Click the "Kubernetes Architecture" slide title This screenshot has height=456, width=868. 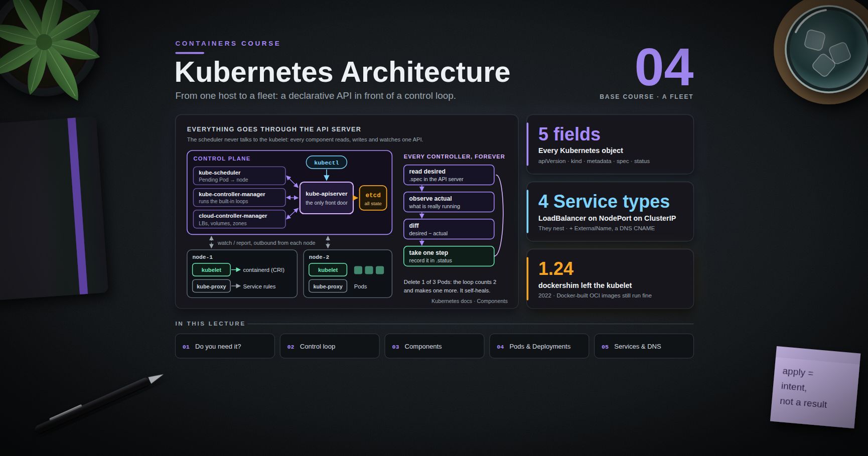coord(342,72)
